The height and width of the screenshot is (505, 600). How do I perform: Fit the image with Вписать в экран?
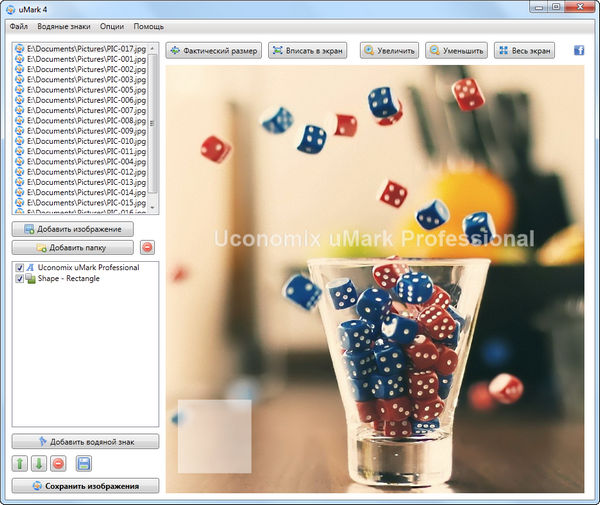tap(309, 50)
